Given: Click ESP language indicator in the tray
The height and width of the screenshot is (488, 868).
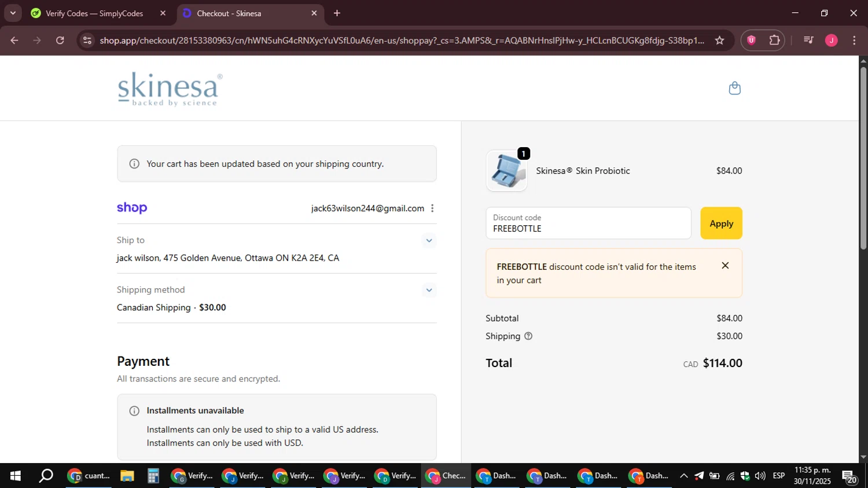Looking at the screenshot, I should tap(779, 476).
